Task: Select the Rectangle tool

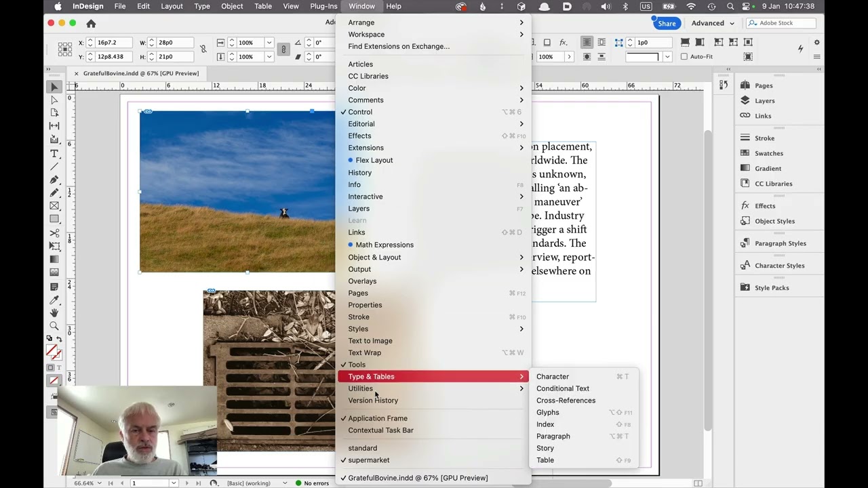Action: [x=54, y=220]
